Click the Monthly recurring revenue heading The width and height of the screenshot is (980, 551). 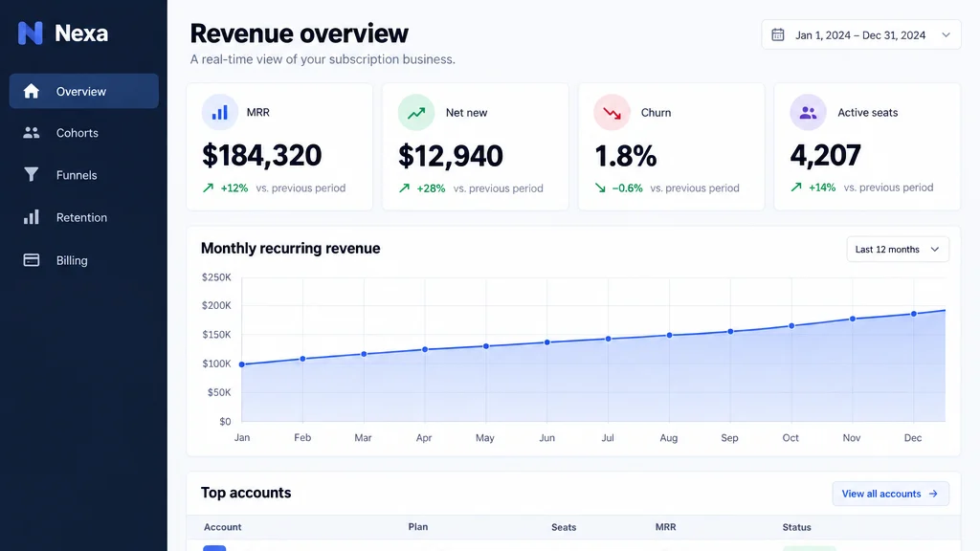[x=291, y=248]
